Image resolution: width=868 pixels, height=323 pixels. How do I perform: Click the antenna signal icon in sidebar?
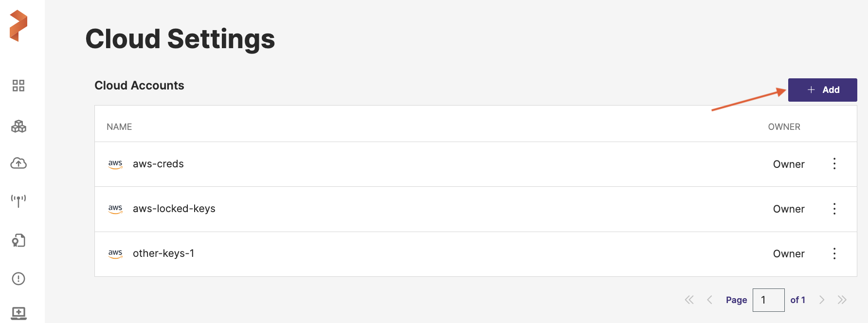click(18, 200)
